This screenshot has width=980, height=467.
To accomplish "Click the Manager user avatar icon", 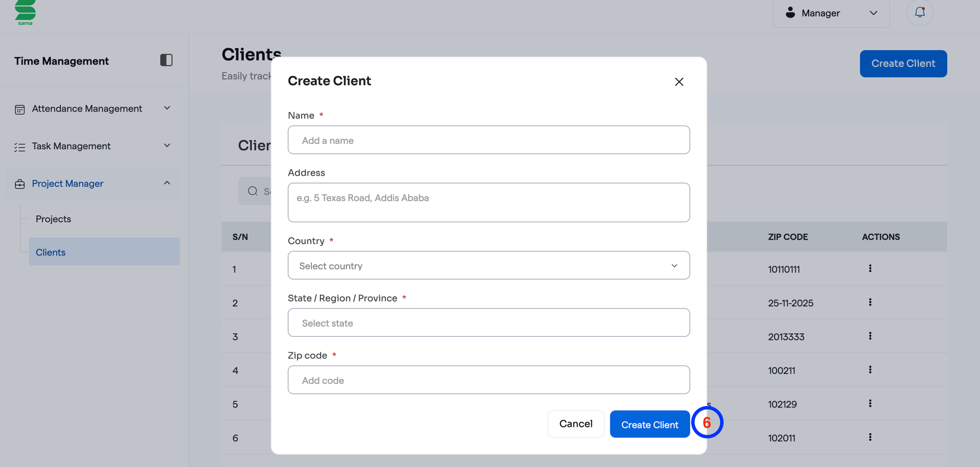I will pyautogui.click(x=790, y=13).
